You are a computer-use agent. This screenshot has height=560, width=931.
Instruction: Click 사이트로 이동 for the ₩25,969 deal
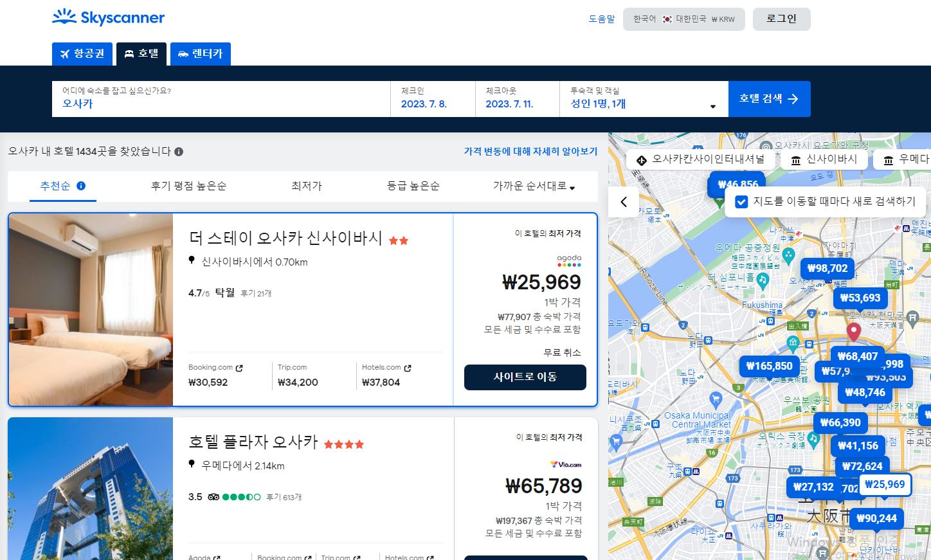click(x=525, y=377)
